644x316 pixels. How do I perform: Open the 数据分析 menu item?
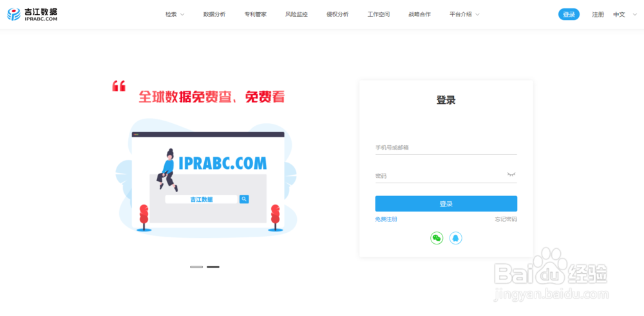(x=214, y=14)
